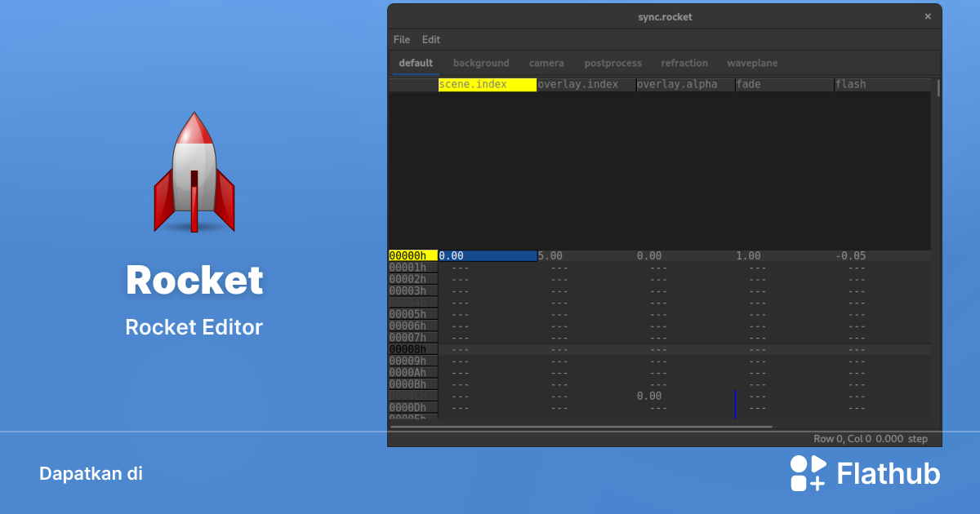Click the highlighted 0.00 value cell
Image resolution: width=980 pixels, height=514 pixels.
[x=487, y=255]
